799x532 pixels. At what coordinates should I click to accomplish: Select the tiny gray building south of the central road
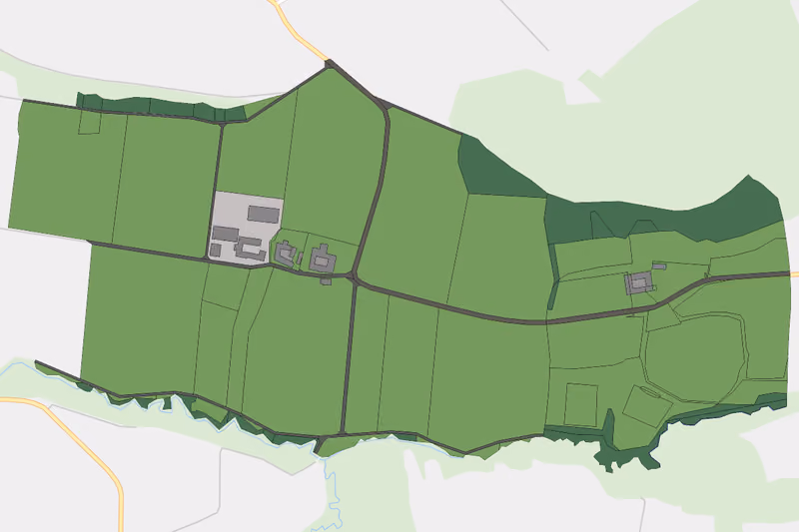point(326,281)
